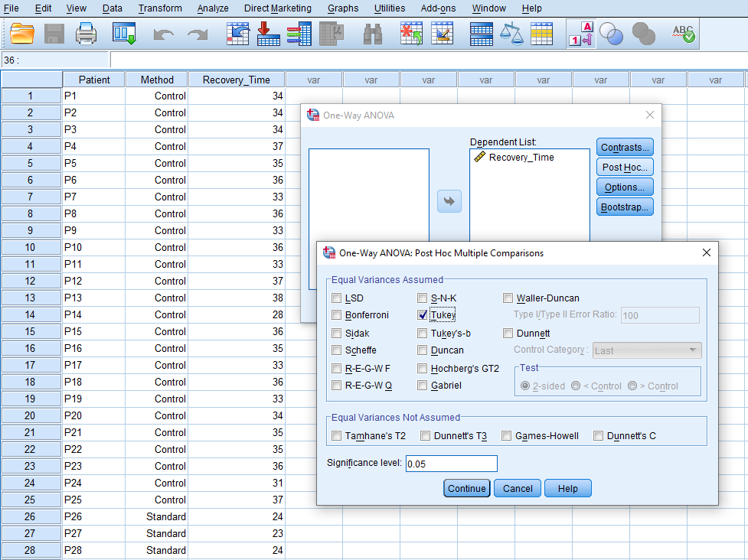Image resolution: width=748 pixels, height=560 pixels.
Task: Enable Dunnett test checkbox
Action: point(508,333)
